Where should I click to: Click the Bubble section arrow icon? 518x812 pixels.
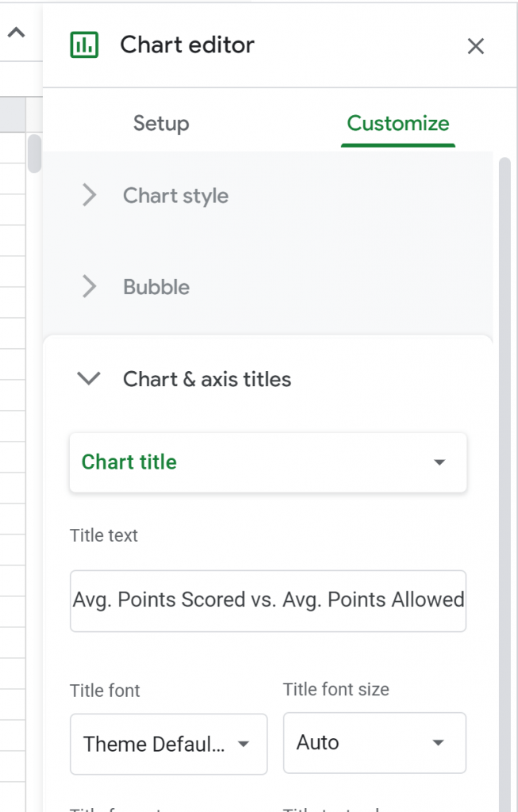click(x=89, y=287)
